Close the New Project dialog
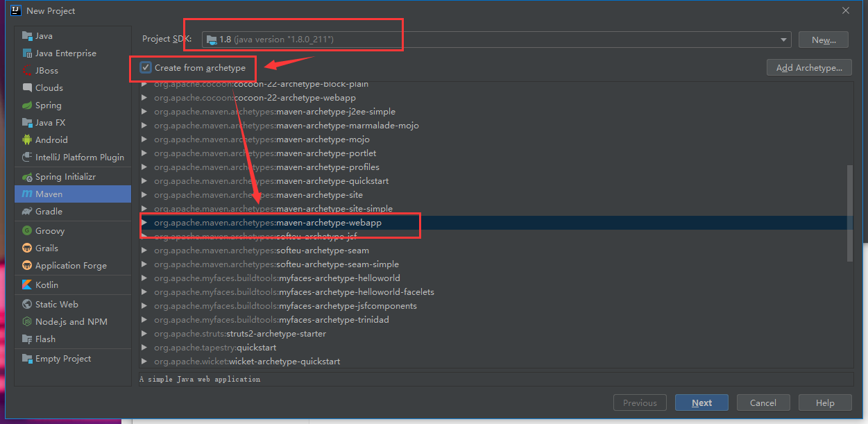Image resolution: width=868 pixels, height=424 pixels. pos(845,10)
